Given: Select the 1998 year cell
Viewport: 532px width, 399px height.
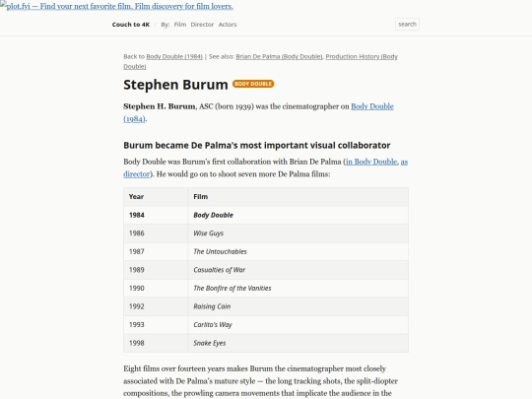Looking at the screenshot, I should pyautogui.click(x=156, y=343).
